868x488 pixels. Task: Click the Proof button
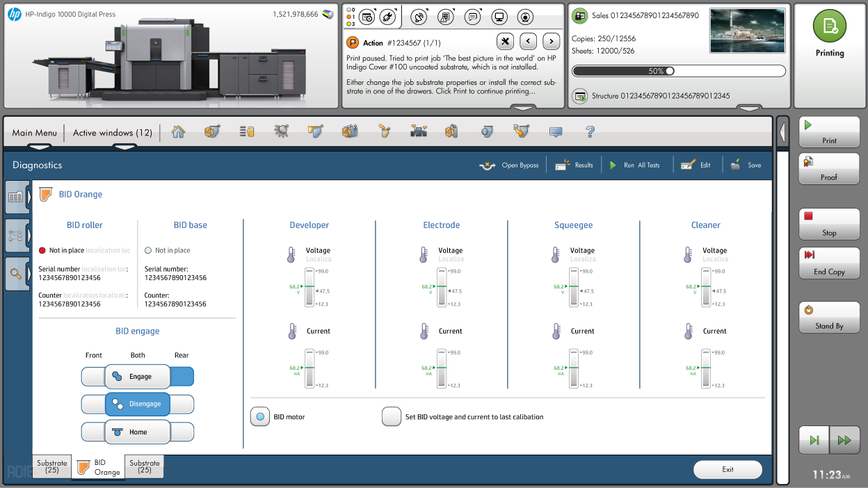(x=829, y=169)
